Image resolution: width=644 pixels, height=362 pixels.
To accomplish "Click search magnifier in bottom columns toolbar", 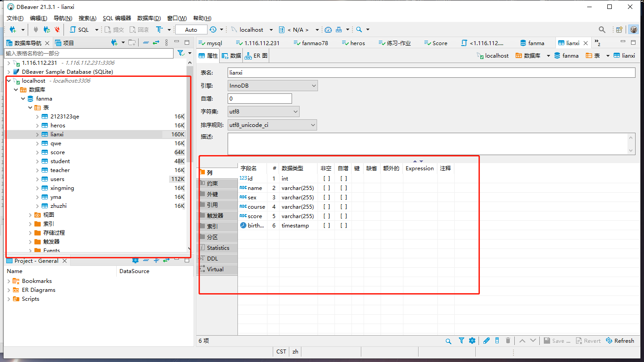I will pyautogui.click(x=448, y=341).
